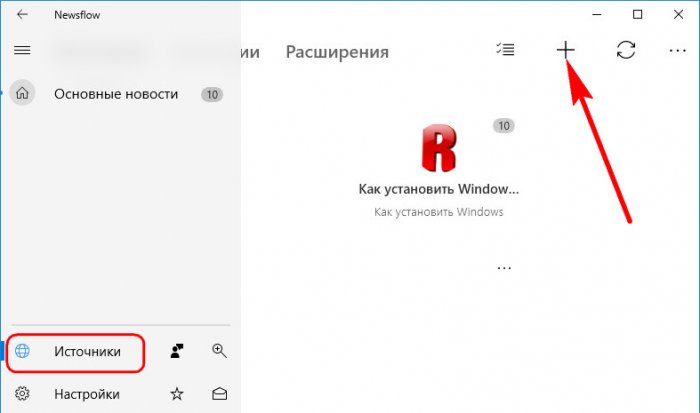Select Источники in the sidebar
Image resolution: width=700 pixels, height=413 pixels.
coord(87,351)
